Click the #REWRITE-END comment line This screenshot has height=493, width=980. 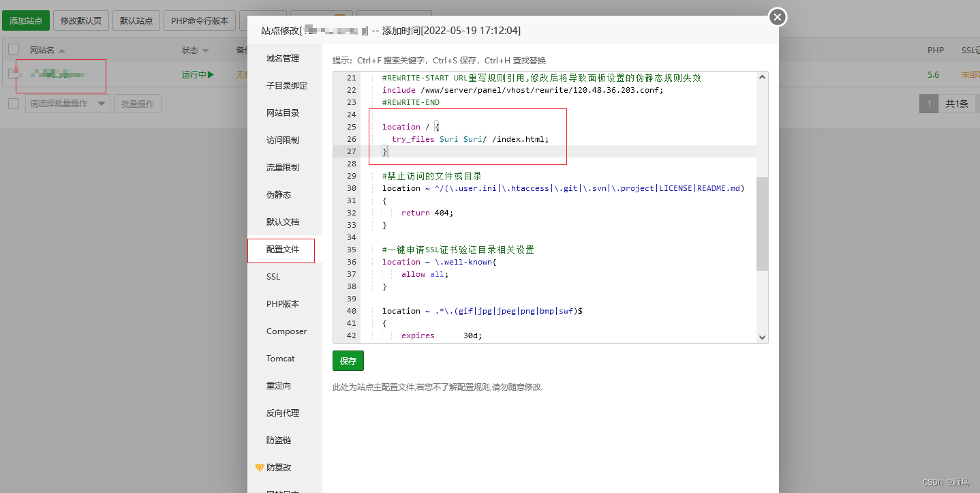pos(411,102)
